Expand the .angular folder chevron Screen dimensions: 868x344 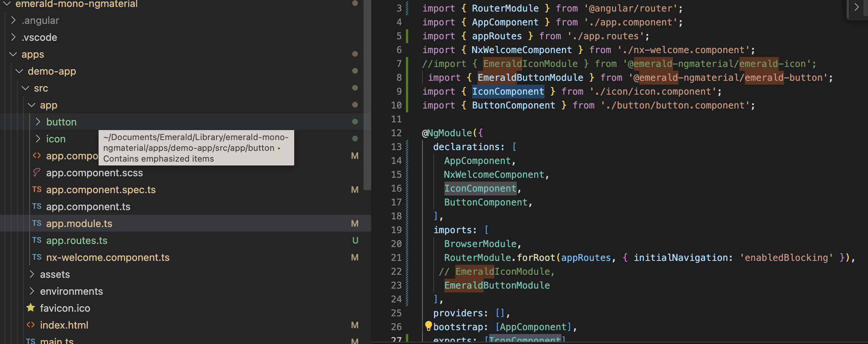(x=13, y=20)
